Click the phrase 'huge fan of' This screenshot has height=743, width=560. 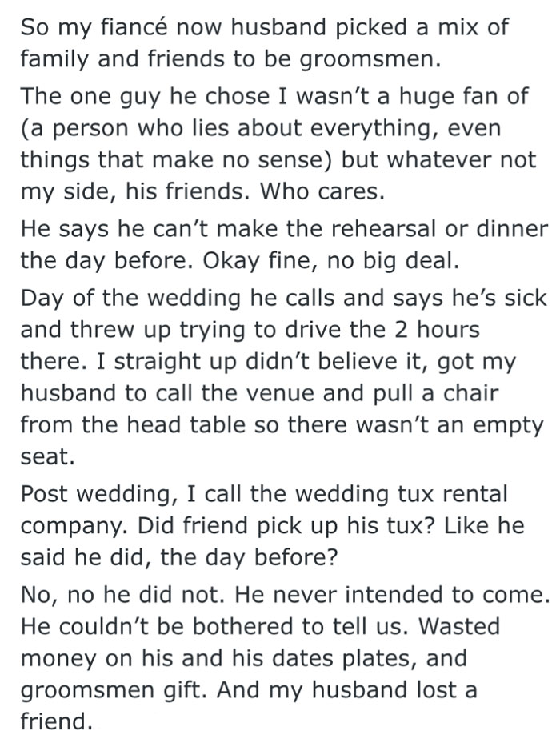(466, 97)
